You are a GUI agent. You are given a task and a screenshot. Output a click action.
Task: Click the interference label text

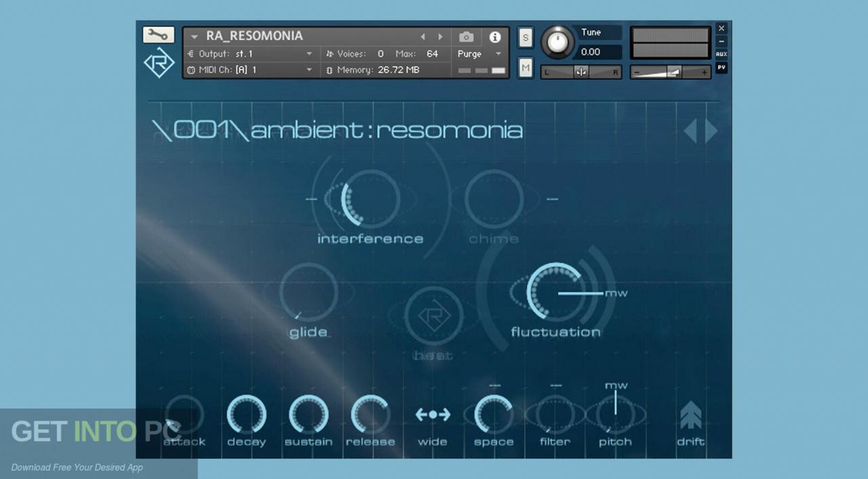370,239
